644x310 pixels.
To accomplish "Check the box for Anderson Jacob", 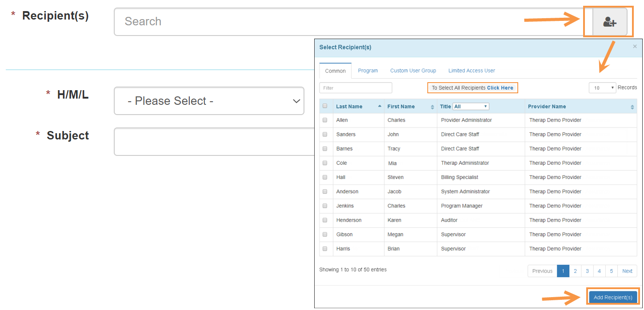I will [325, 191].
